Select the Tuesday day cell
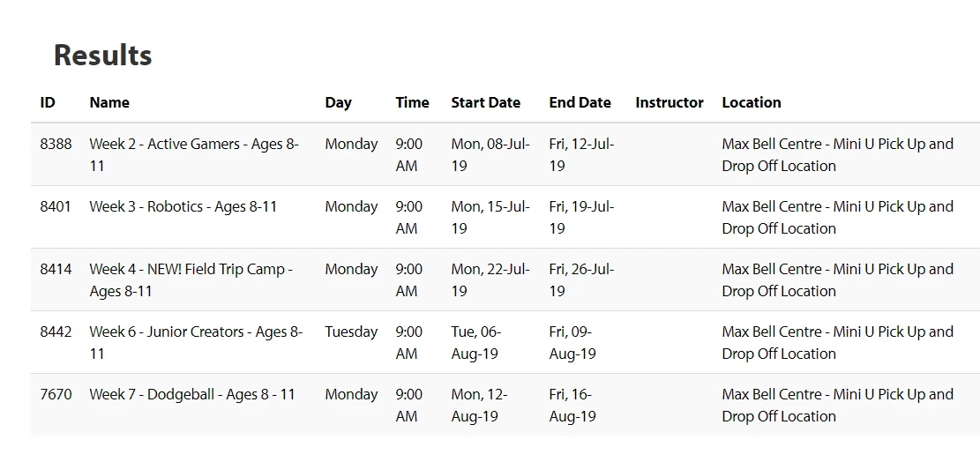Image resolution: width=980 pixels, height=462 pixels. [x=350, y=332]
